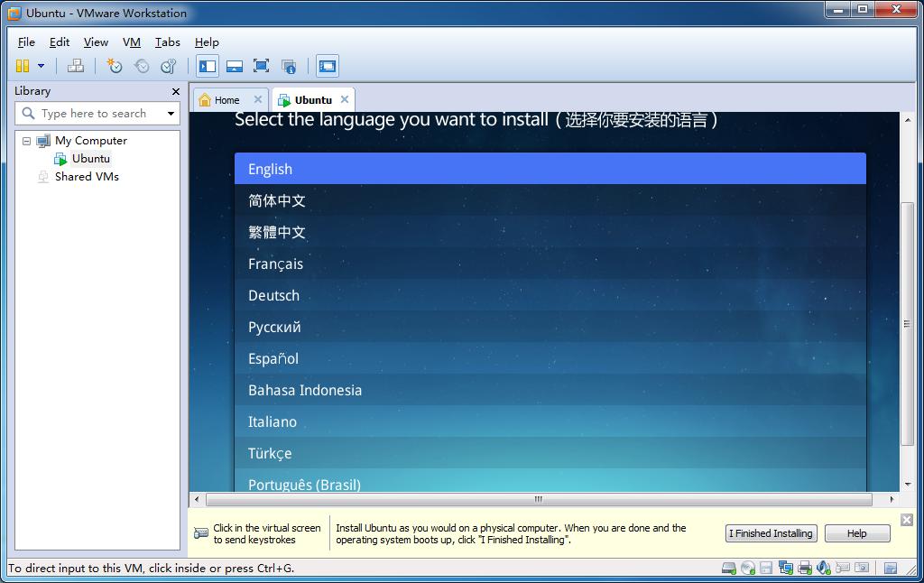Screen dimensions: 924x583
Task: Collapse the My Computer tree node
Action: [x=26, y=141]
